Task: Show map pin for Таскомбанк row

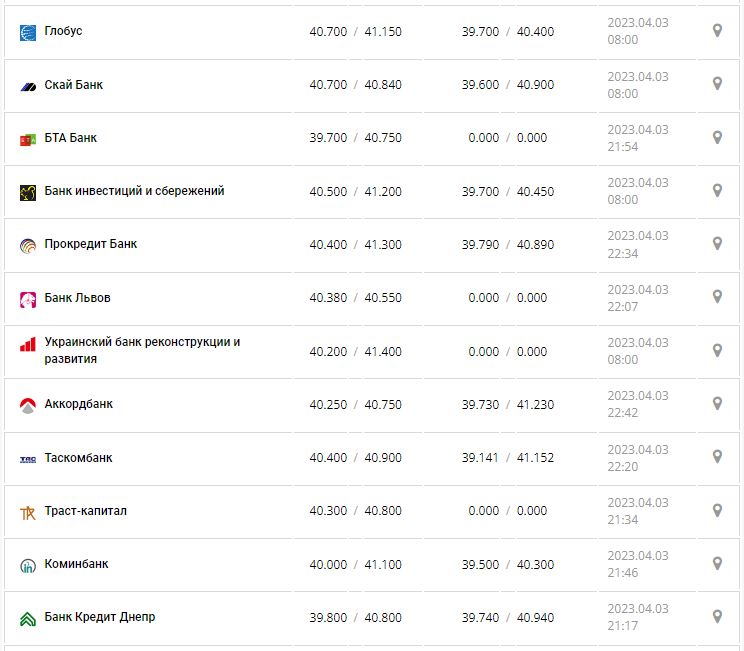Action: click(717, 457)
